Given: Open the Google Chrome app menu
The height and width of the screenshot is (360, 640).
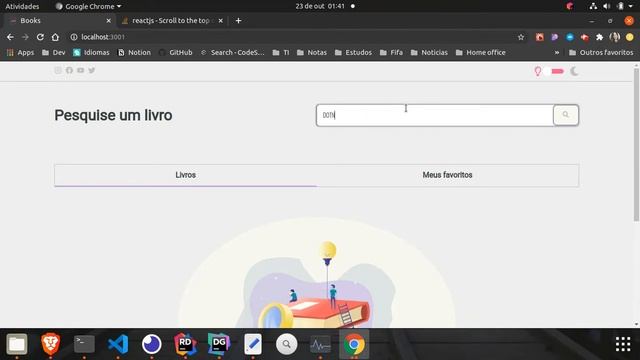Looking at the screenshot, I should pos(88,6).
